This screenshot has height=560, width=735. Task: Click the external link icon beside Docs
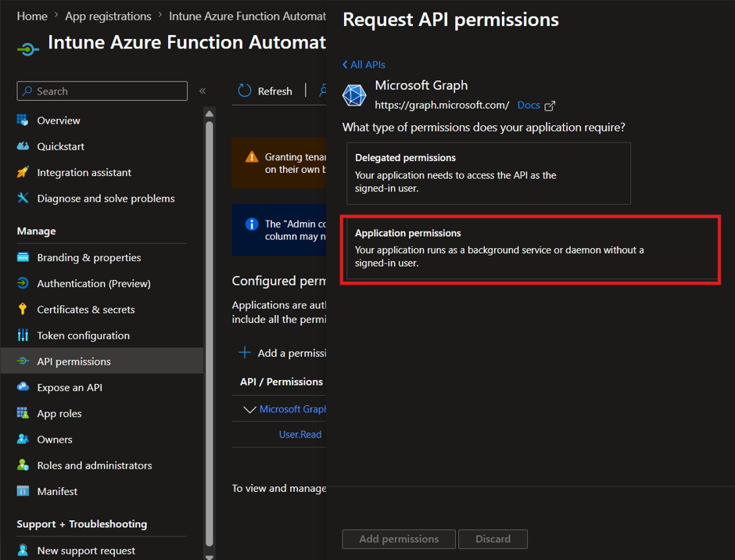[x=550, y=106]
